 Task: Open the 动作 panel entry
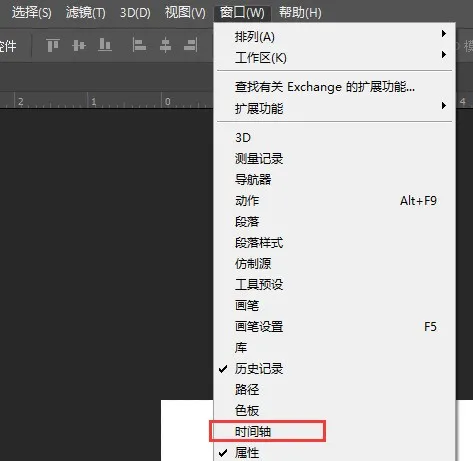(x=334, y=201)
